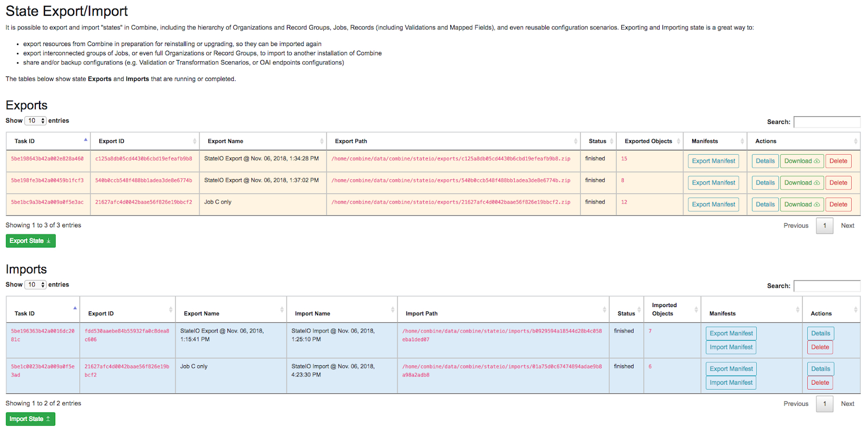
Task: View Details of 1:37:02 PM export
Action: point(765,183)
